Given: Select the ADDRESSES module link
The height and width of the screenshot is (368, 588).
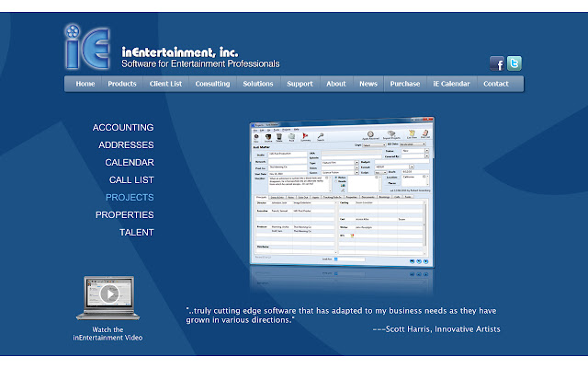Looking at the screenshot, I should [x=126, y=145].
